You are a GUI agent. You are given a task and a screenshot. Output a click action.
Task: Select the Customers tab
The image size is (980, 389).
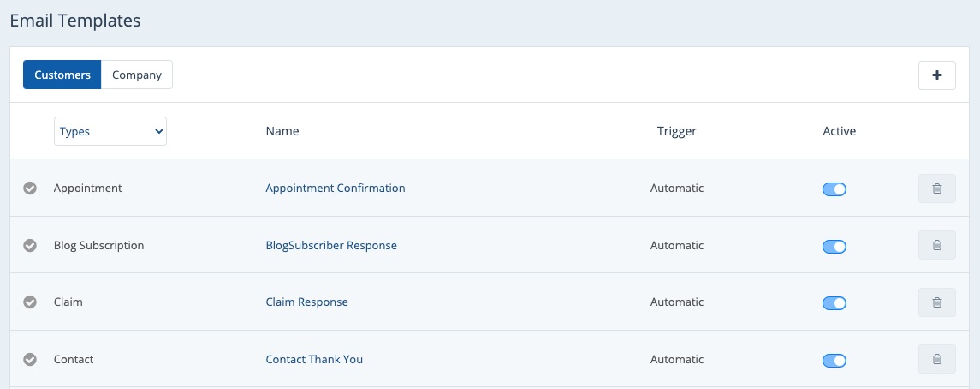click(62, 75)
